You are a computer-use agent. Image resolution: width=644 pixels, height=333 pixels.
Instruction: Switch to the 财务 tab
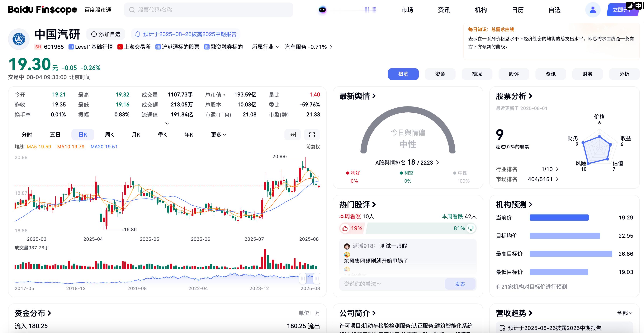pos(587,74)
